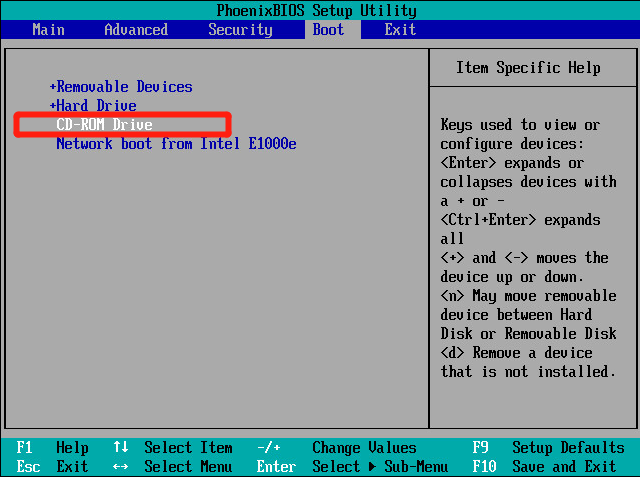Expand the Hard Drive entry

coord(93,106)
